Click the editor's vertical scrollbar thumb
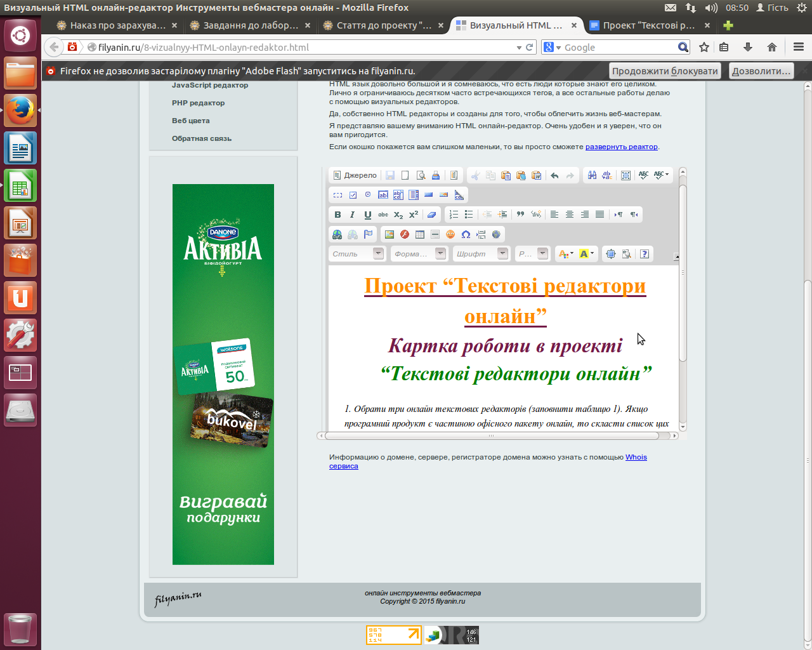The height and width of the screenshot is (650, 812). (683, 273)
